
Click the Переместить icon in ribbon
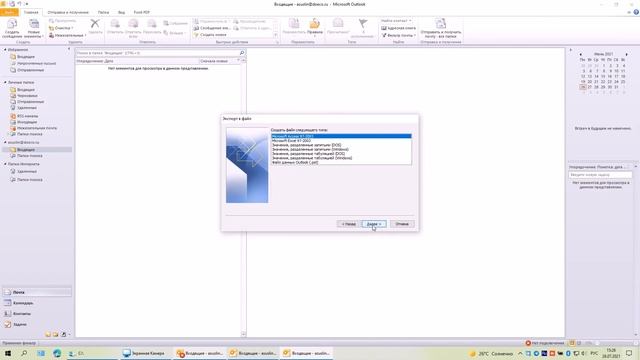click(x=294, y=24)
